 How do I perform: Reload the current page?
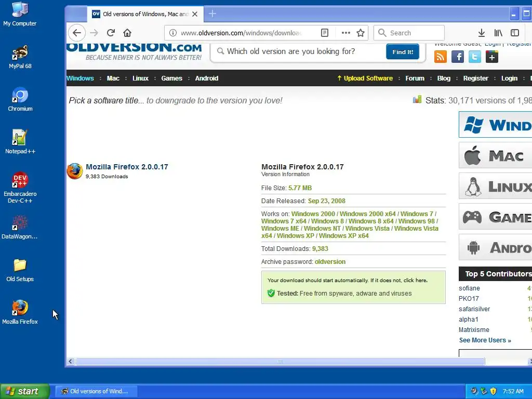[x=111, y=33]
